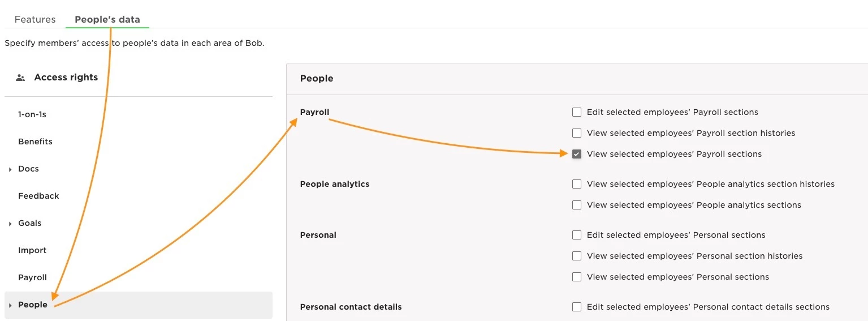This screenshot has width=868, height=321.
Task: Tick View Personal section histories checkbox
Action: coord(577,256)
